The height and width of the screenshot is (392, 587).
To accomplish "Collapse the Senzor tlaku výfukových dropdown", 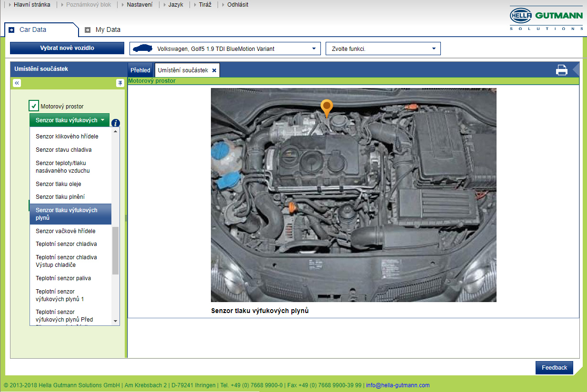I will [70, 120].
